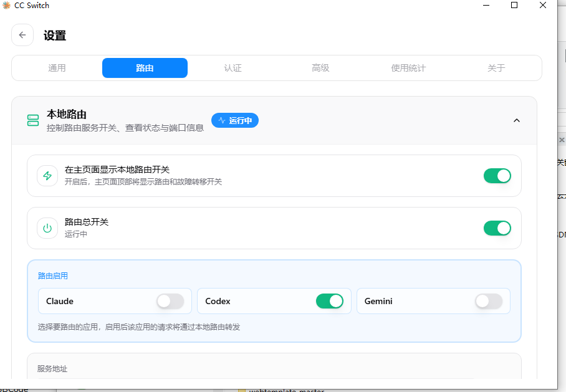The height and width of the screenshot is (392, 566).
Task: Go back using the arrow button
Action: coord(22,35)
